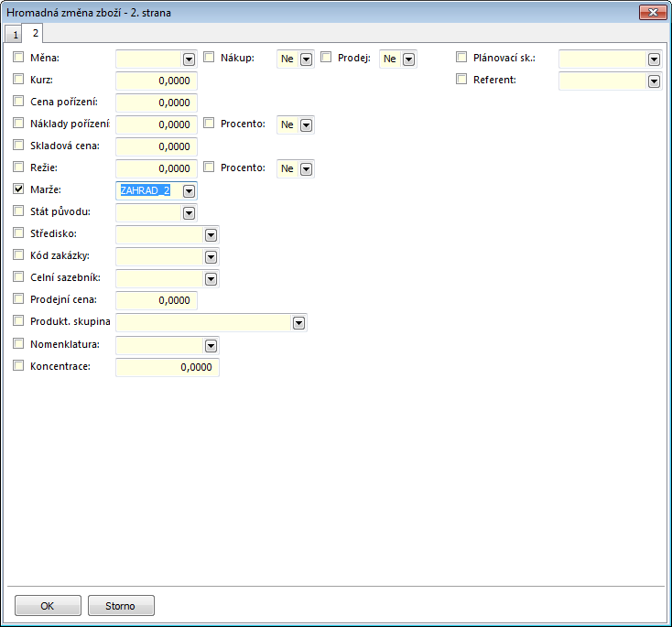Open the Marže dropdown arrow
This screenshot has width=672, height=627.
189,191
